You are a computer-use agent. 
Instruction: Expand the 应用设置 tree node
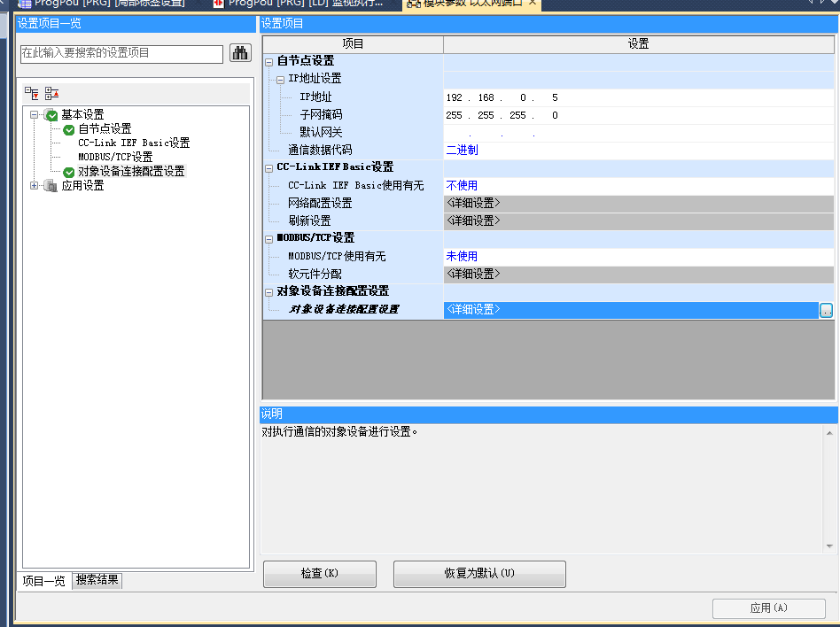click(x=35, y=186)
